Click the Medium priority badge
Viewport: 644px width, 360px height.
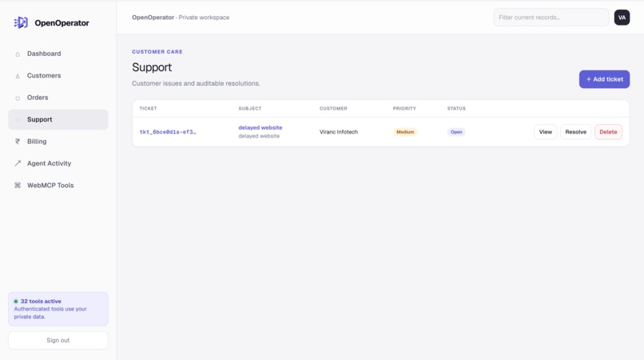(x=405, y=132)
